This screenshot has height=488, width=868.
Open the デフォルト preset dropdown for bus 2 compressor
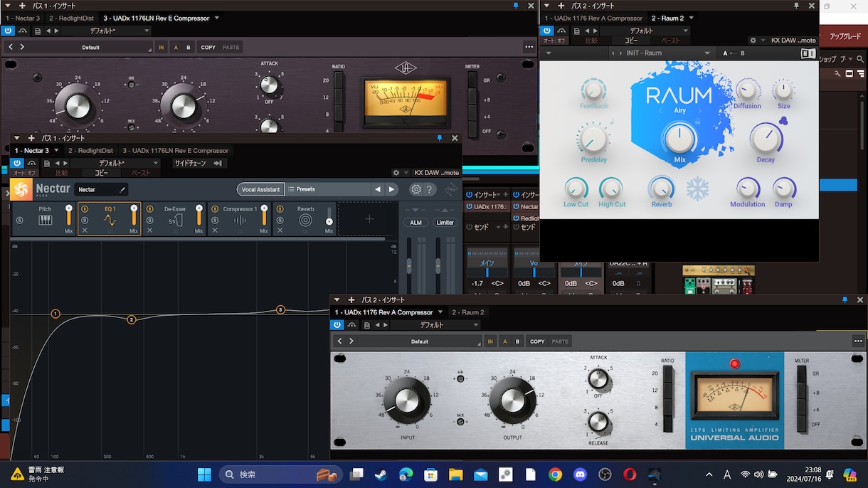tap(435, 325)
